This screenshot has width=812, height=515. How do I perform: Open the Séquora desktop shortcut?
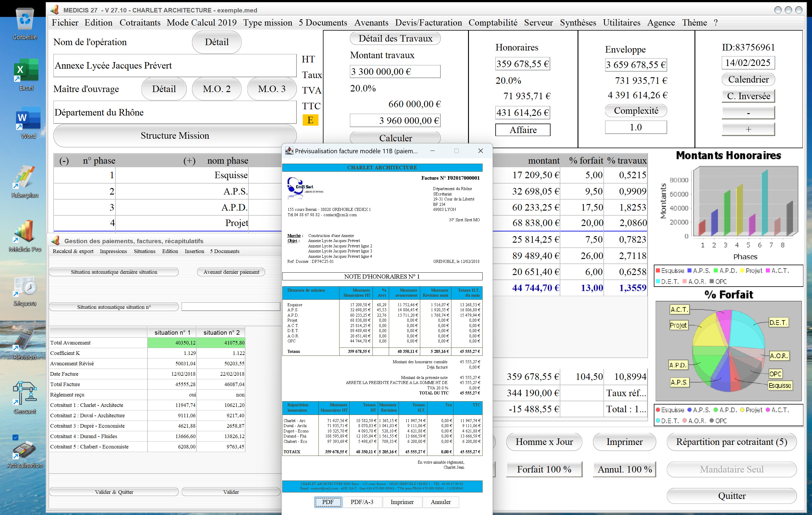(x=25, y=291)
